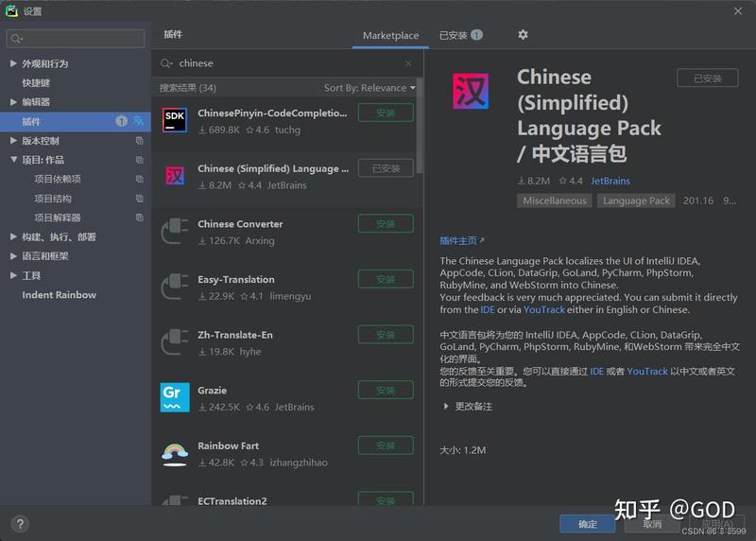The image size is (756, 541).
Task: Click the copy icon beside 项目: 作品
Action: tap(139, 160)
